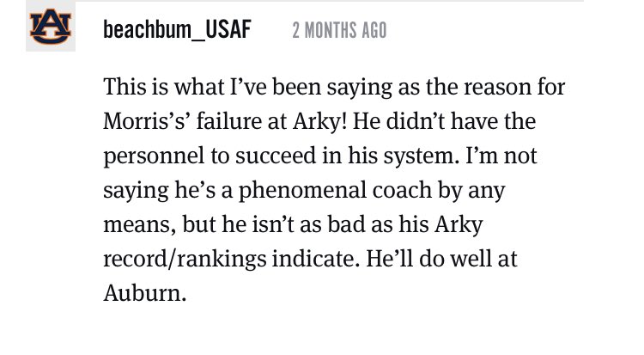Click the phrase 'He'll' in the comment
The image size is (644, 355).
pos(389,259)
